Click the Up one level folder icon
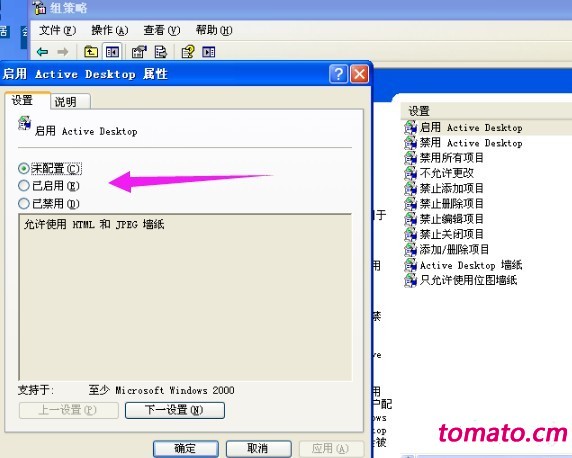572x458 pixels. 91,52
